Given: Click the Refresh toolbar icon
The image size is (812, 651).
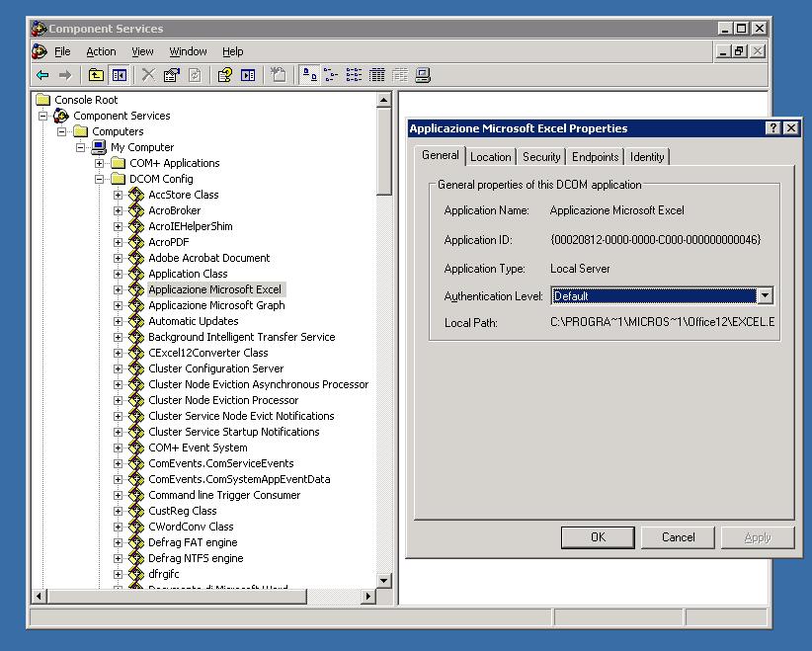Looking at the screenshot, I should click(195, 76).
